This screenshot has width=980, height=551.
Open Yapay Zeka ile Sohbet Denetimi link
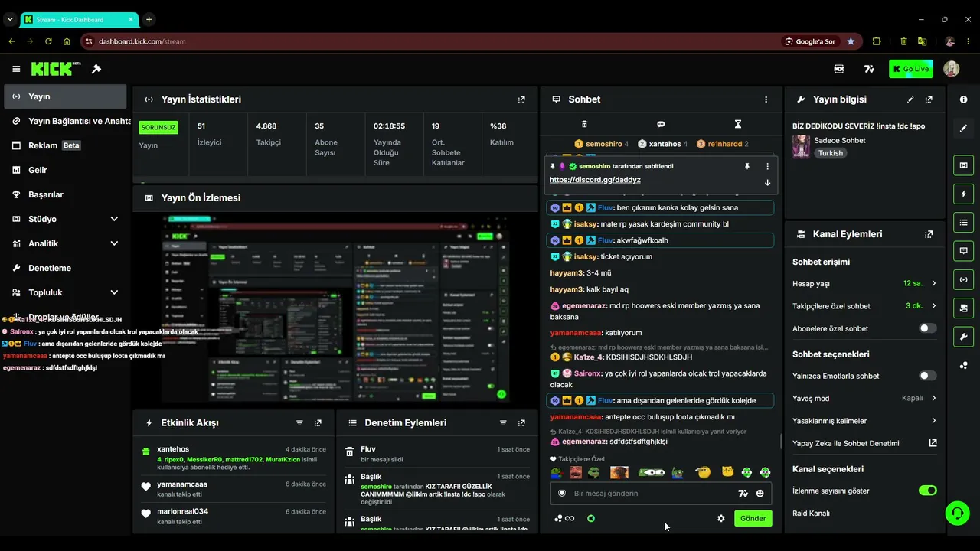pyautogui.click(x=864, y=443)
